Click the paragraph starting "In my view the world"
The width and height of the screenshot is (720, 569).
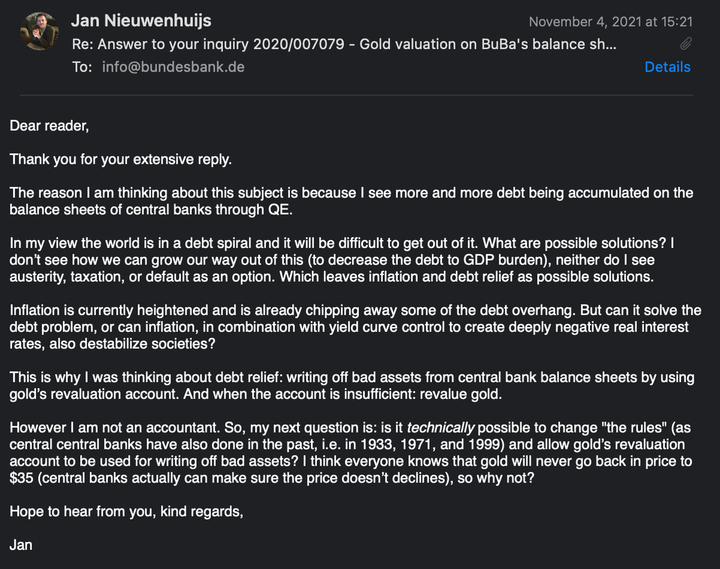(x=342, y=260)
